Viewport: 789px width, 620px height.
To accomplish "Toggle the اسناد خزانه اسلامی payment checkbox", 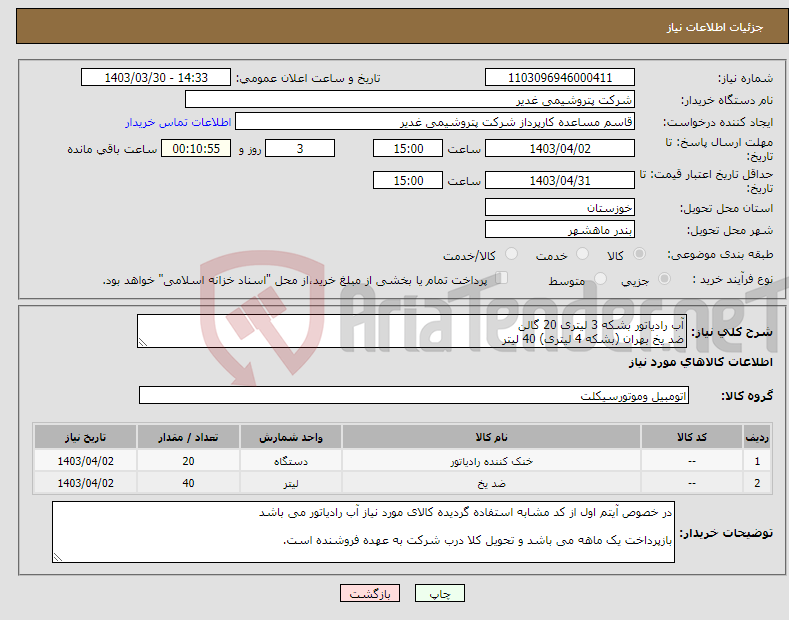I will 501,278.
